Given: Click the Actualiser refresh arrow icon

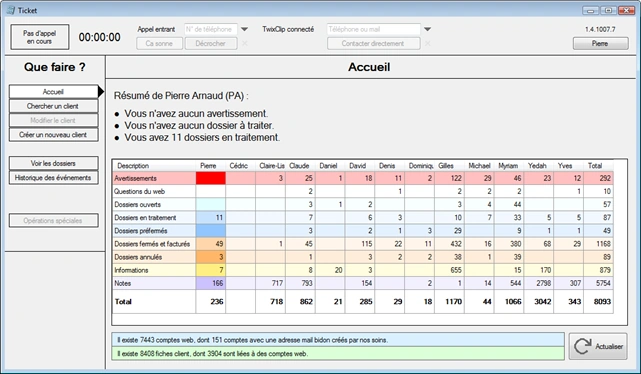Looking at the screenshot, I should pyautogui.click(x=582, y=346).
